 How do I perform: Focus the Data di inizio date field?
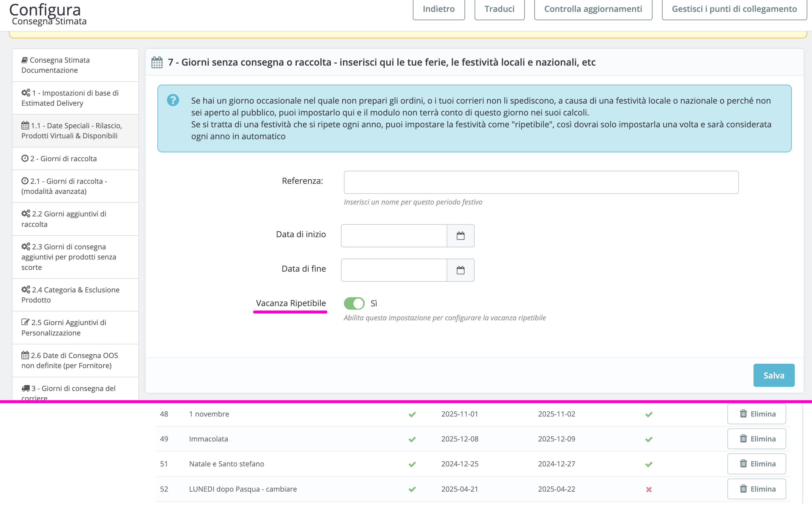394,236
